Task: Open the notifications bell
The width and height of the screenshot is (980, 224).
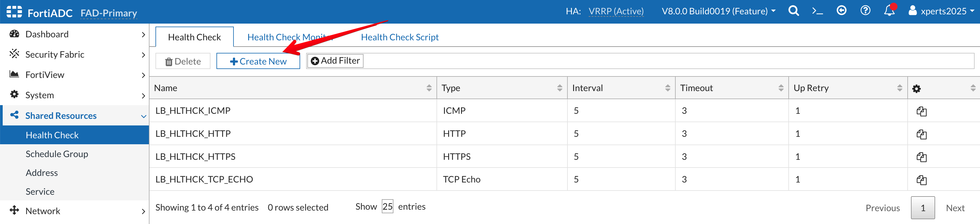Action: point(889,11)
